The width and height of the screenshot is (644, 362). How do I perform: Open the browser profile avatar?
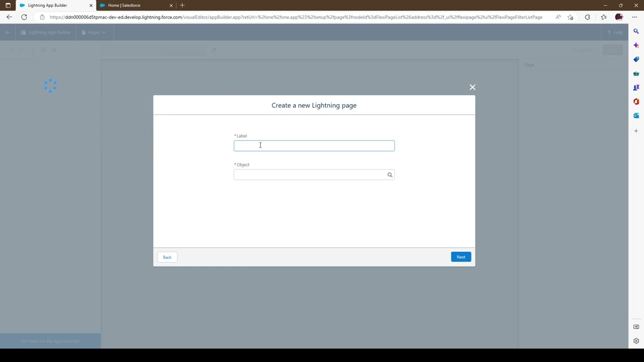[x=619, y=17]
